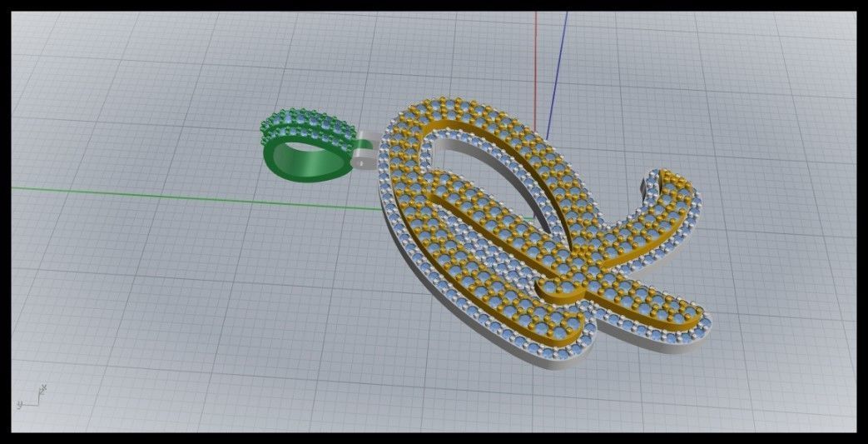Click the world axis icon in viewport corner
868x444 pixels.
pos(31,397)
